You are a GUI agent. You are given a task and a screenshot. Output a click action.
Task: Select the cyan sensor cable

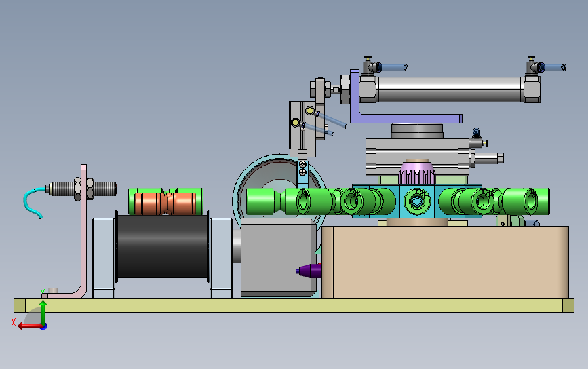pyautogui.click(x=33, y=203)
